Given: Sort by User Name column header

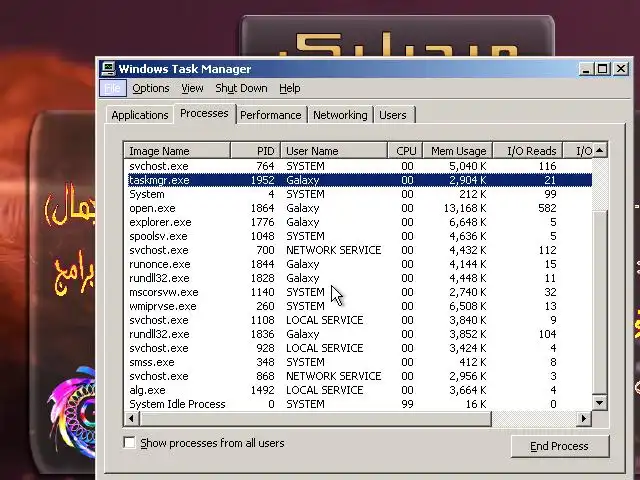Looking at the screenshot, I should tap(334, 151).
